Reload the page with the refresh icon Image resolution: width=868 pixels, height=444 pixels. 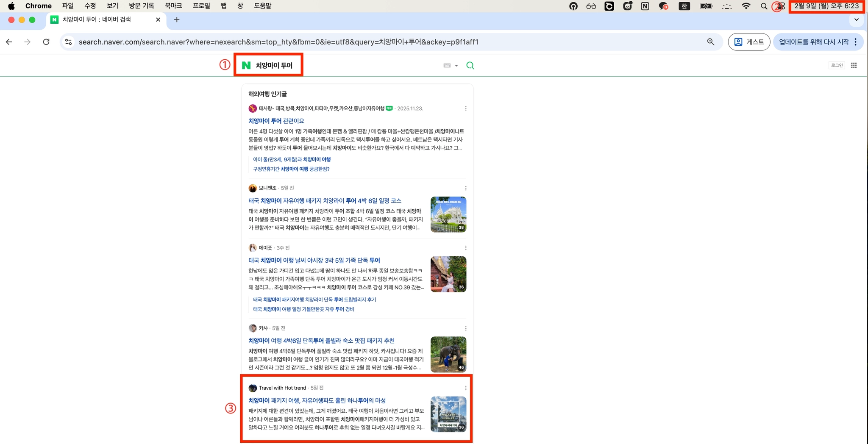pos(46,42)
